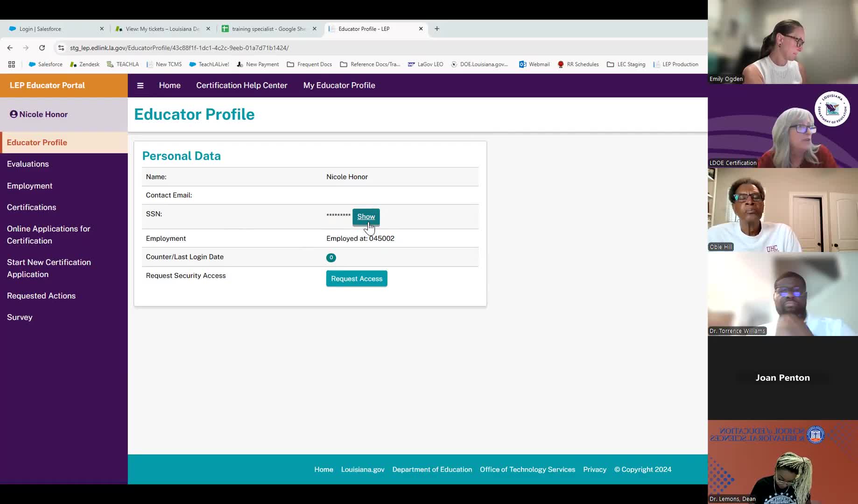
Task: Click the Employed at: 045002 text
Action: 360,238
